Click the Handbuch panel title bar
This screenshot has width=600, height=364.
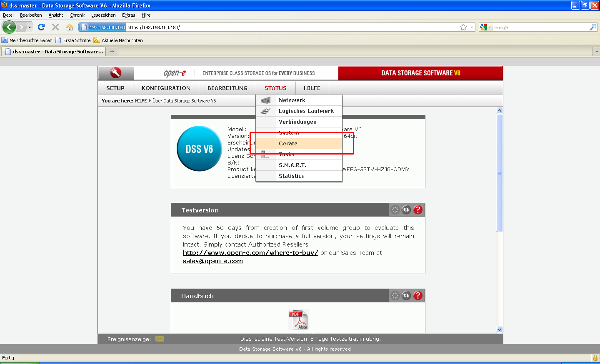pyautogui.click(x=298, y=296)
